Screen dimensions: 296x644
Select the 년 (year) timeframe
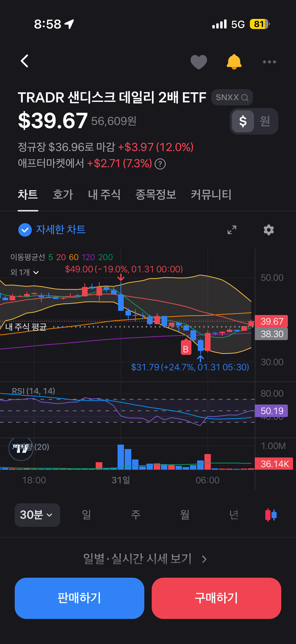coord(234,515)
